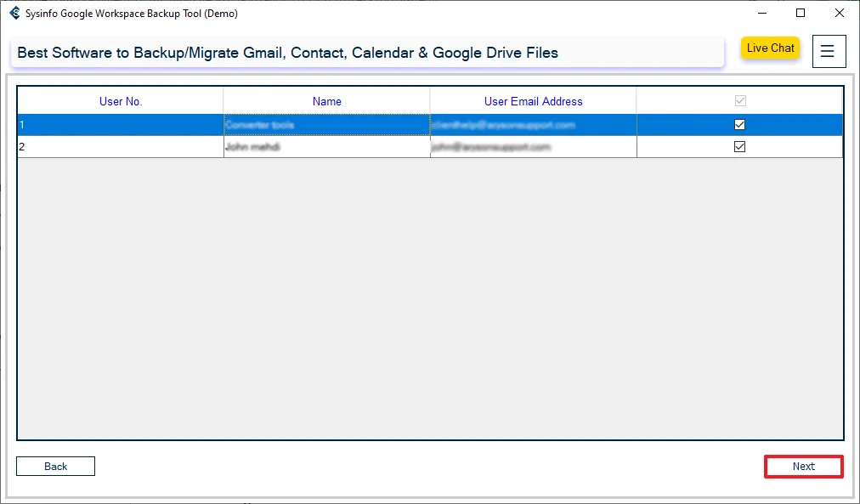860x504 pixels.
Task: Uncheck the checkbox for Converter tools user
Action: 739,125
